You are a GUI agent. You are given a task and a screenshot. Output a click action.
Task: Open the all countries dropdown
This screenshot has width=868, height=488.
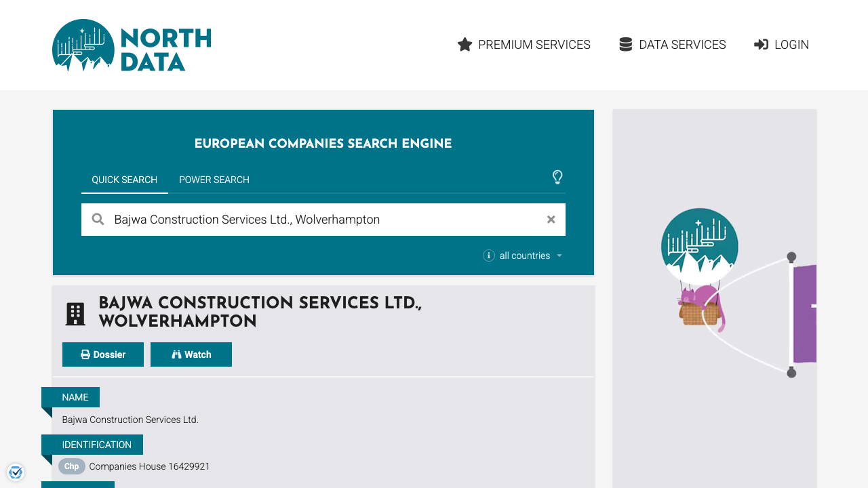(x=524, y=256)
